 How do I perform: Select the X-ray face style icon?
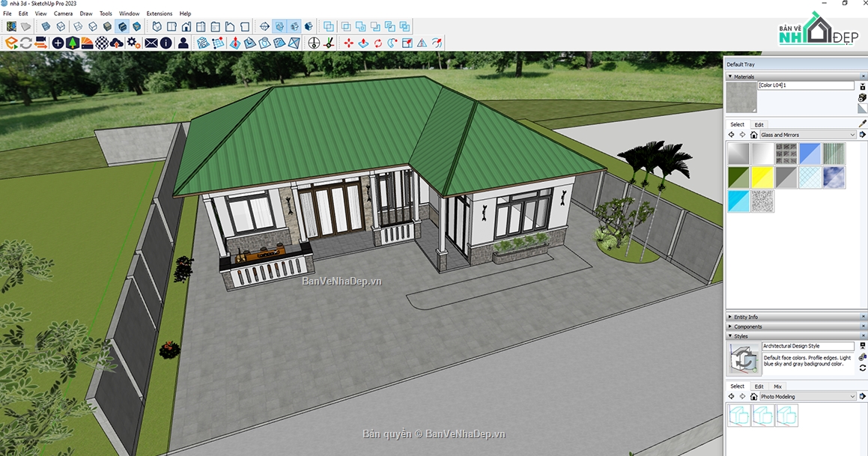45,27
